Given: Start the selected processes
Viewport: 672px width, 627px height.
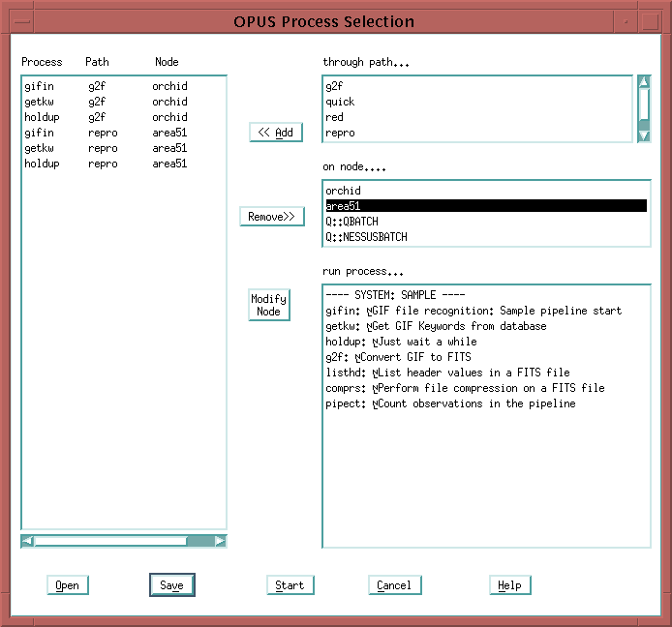Looking at the screenshot, I should pyautogui.click(x=290, y=585).
